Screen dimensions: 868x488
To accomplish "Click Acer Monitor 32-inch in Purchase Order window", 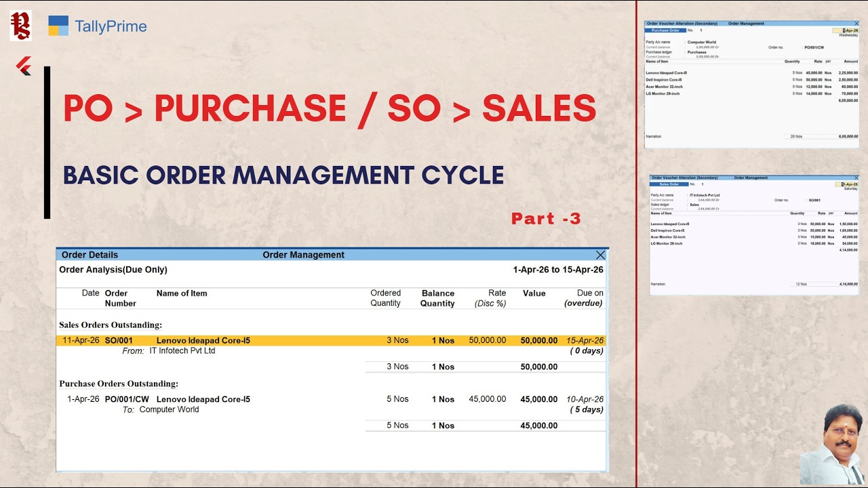I will [x=664, y=87].
